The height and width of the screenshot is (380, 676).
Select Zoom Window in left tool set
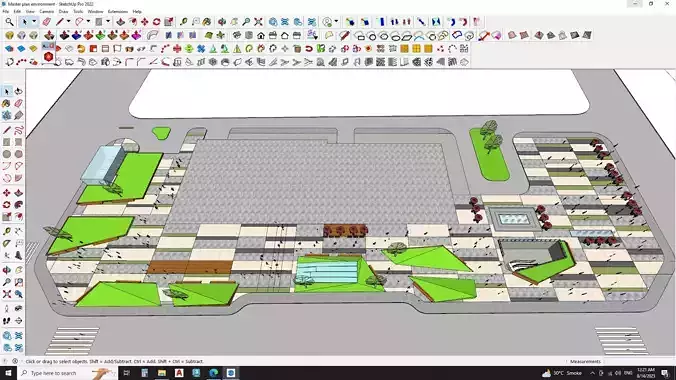(19, 283)
